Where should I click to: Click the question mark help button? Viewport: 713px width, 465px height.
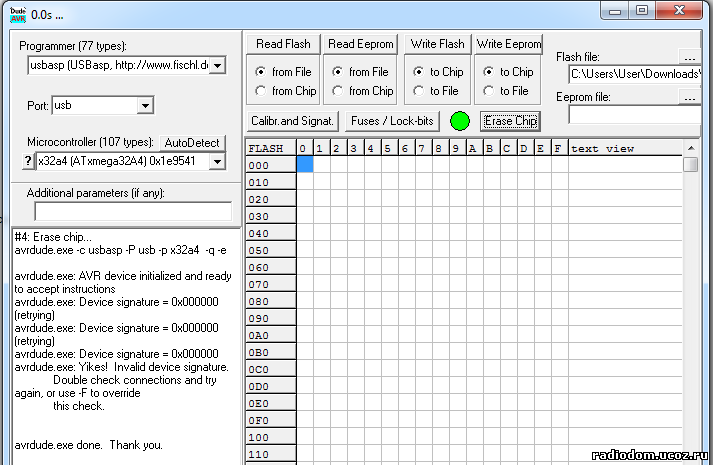28,161
